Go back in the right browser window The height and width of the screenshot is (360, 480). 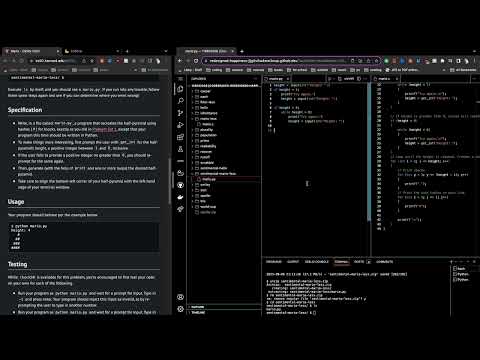180,61
